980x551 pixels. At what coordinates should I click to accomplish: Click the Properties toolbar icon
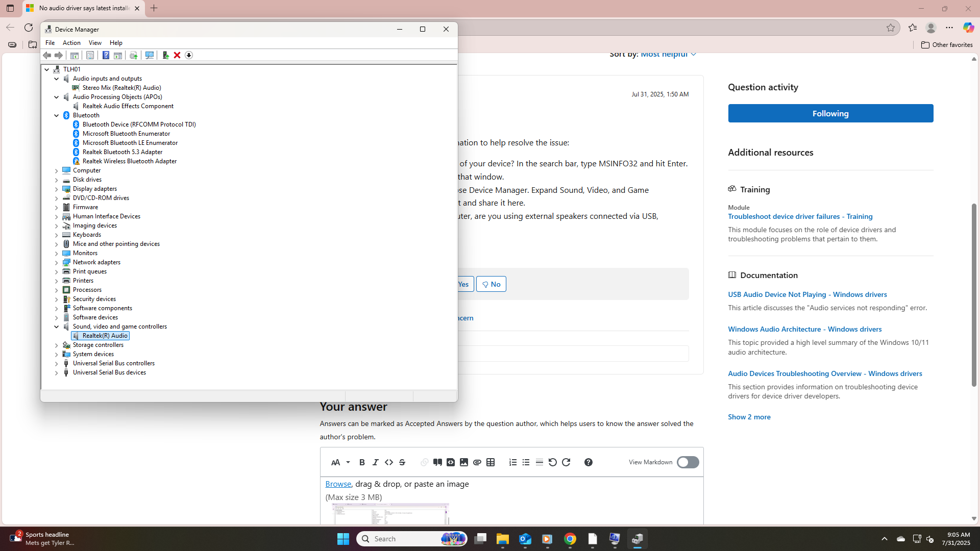coord(90,55)
